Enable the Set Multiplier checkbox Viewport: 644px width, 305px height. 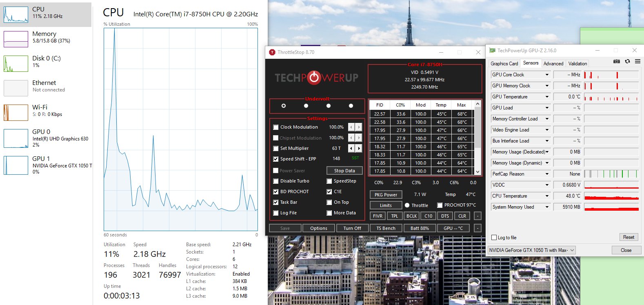[276, 149]
